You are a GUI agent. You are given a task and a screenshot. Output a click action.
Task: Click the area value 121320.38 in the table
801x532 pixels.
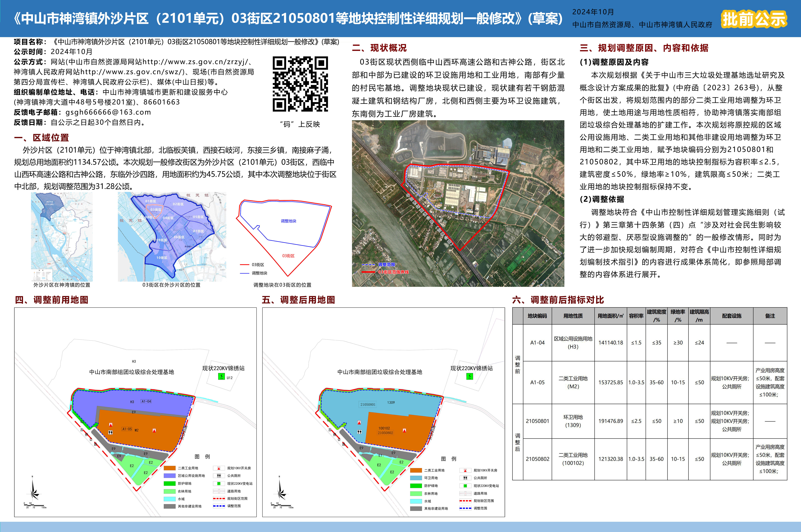(x=611, y=459)
